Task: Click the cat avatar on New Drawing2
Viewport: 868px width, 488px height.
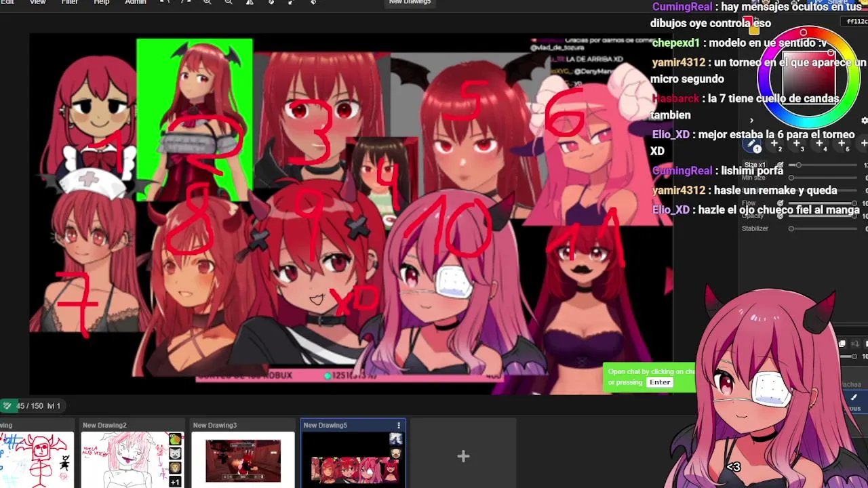Action: pos(176,453)
